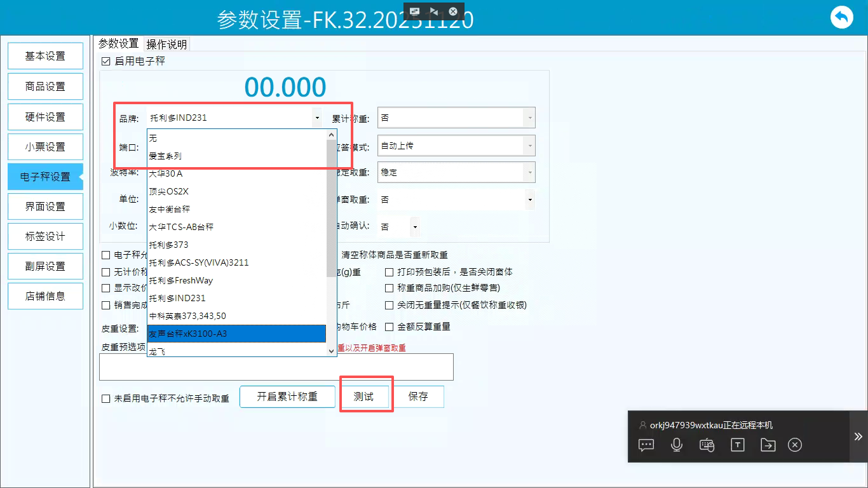Click the text T icon in remote panel

tap(737, 445)
